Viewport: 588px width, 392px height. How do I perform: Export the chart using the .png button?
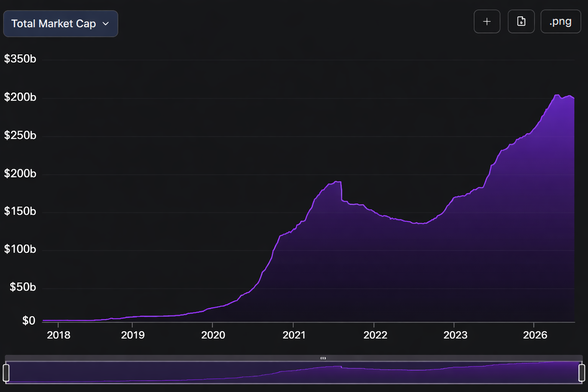(560, 22)
